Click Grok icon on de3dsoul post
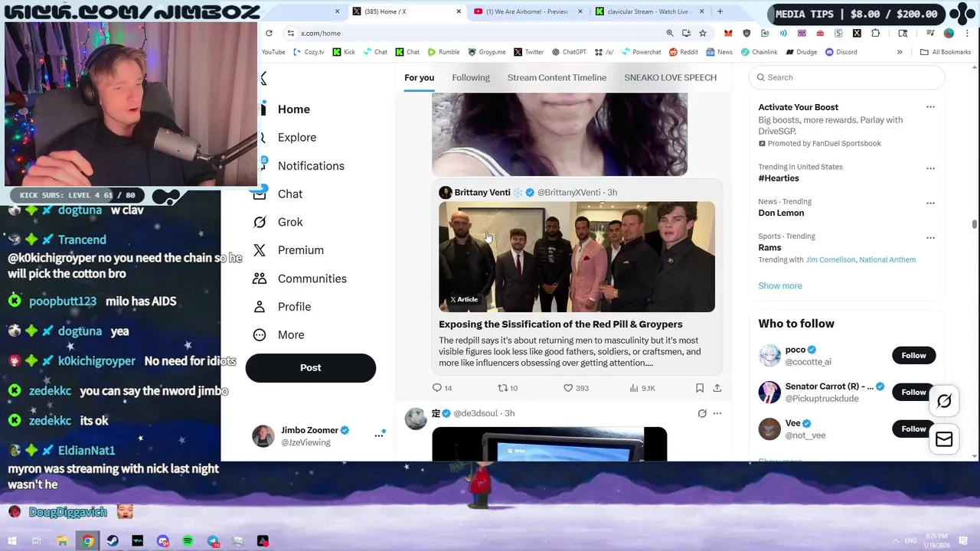 click(702, 413)
